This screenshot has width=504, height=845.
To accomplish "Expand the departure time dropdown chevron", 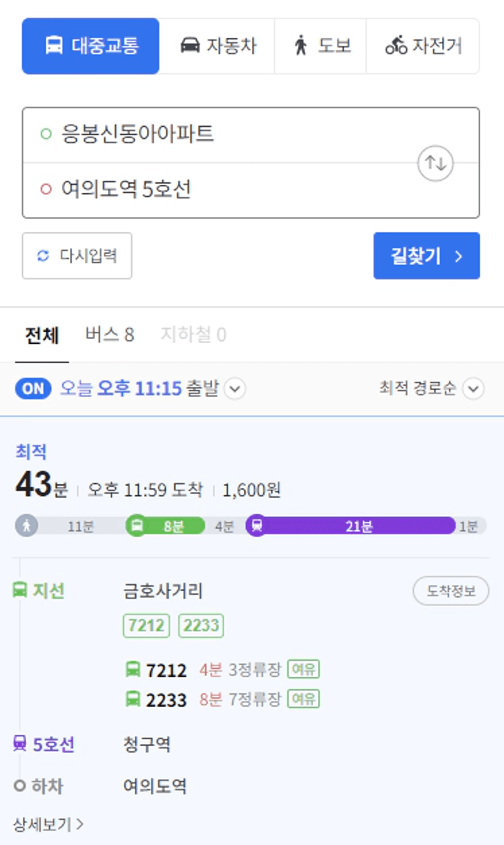I will click(235, 389).
